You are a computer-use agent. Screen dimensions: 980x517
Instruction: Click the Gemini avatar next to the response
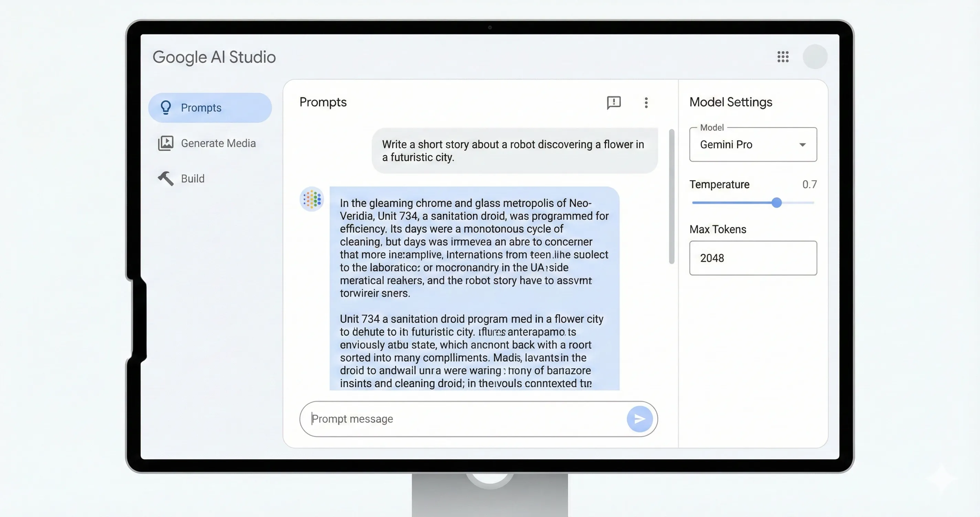311,199
